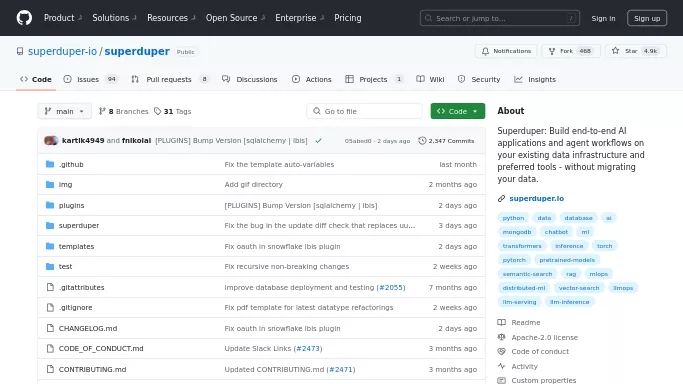View the 8 Branches link
This screenshot has height=384, width=683.
tap(124, 111)
